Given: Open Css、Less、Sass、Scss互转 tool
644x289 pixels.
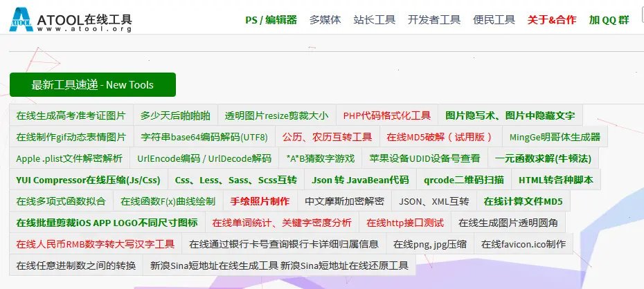Looking at the screenshot, I should click(235, 180).
